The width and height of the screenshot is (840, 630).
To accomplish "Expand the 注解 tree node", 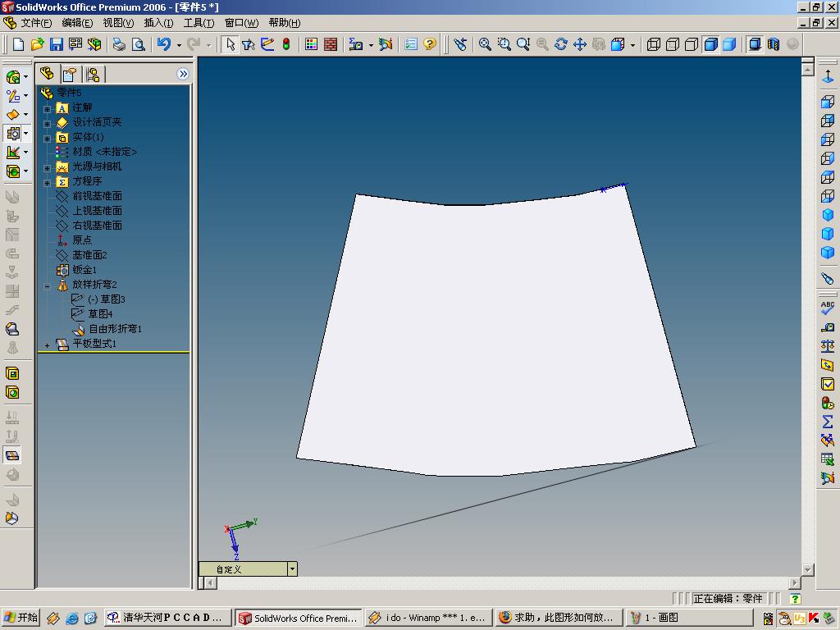I will (47, 109).
